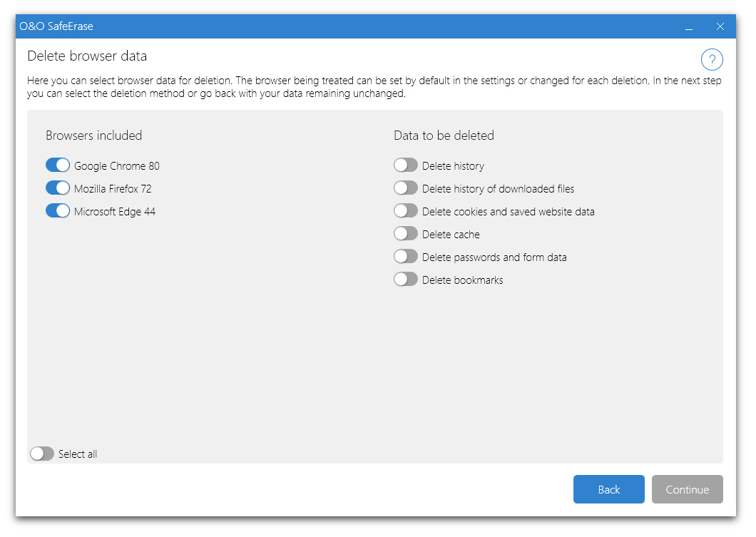The height and width of the screenshot is (537, 756).
Task: Disable the Mozilla Firefox 72 toggle
Action: click(58, 188)
